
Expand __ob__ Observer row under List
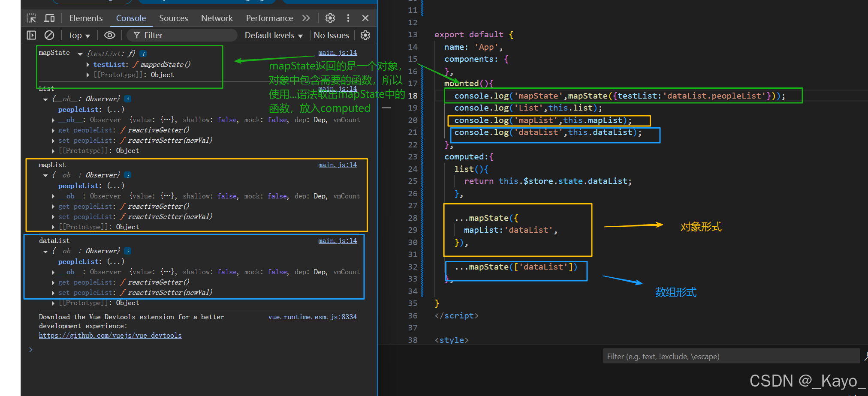pyautogui.click(x=53, y=120)
